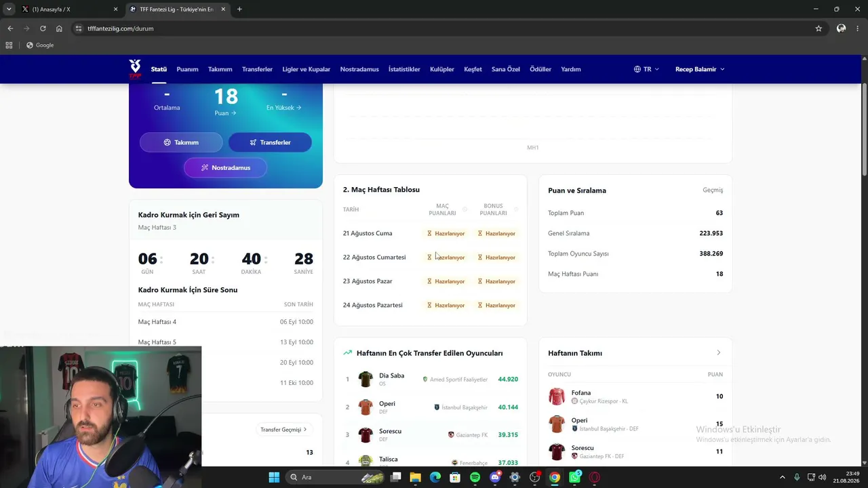Click the TFF Fantezi Lig logo
This screenshot has width=868, height=488.
tap(135, 69)
